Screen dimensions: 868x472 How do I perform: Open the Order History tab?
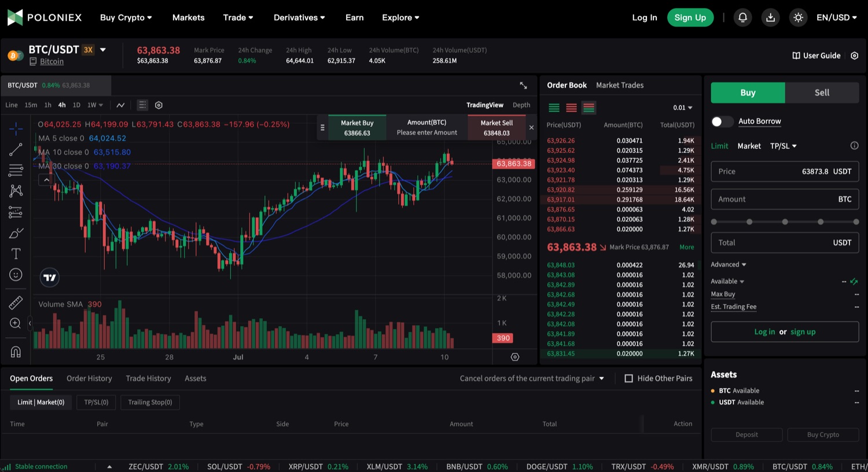89,378
